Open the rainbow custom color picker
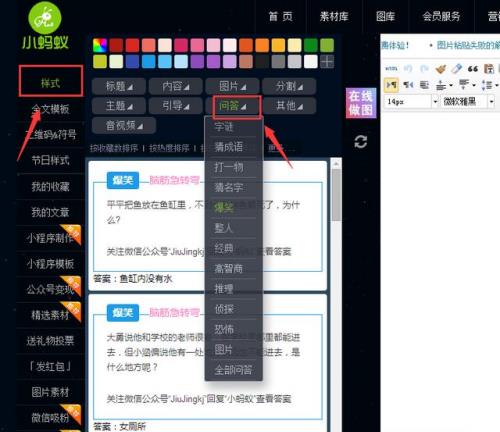The image size is (500, 432). tap(100, 45)
